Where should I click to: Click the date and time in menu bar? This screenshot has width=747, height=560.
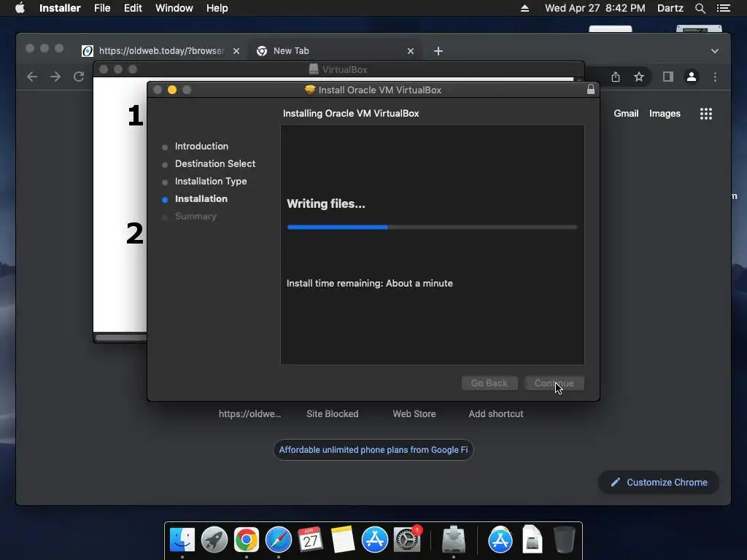coord(595,8)
